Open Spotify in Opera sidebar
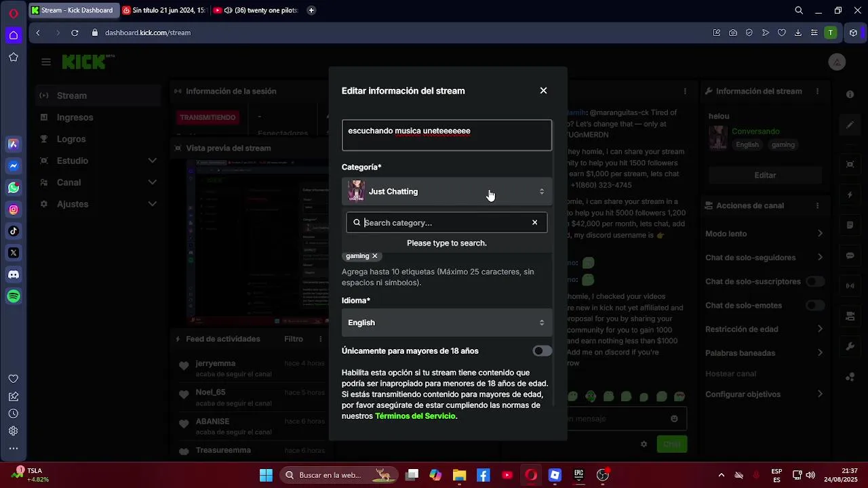Screen dimensions: 868x488 14,296
